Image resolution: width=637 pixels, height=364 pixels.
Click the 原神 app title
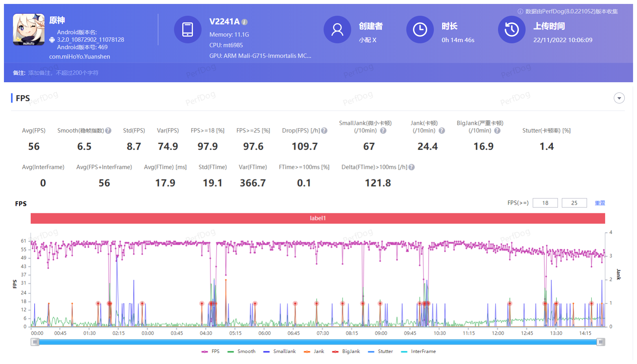(x=57, y=20)
